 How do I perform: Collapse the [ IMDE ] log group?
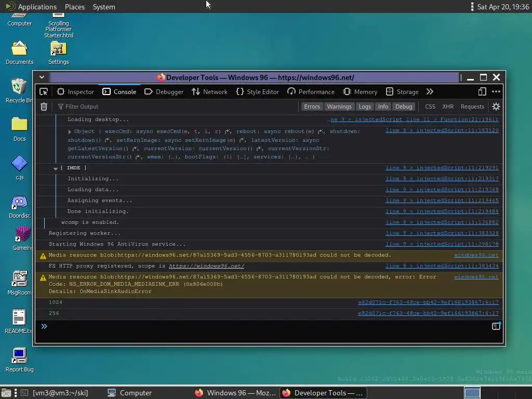click(x=55, y=168)
